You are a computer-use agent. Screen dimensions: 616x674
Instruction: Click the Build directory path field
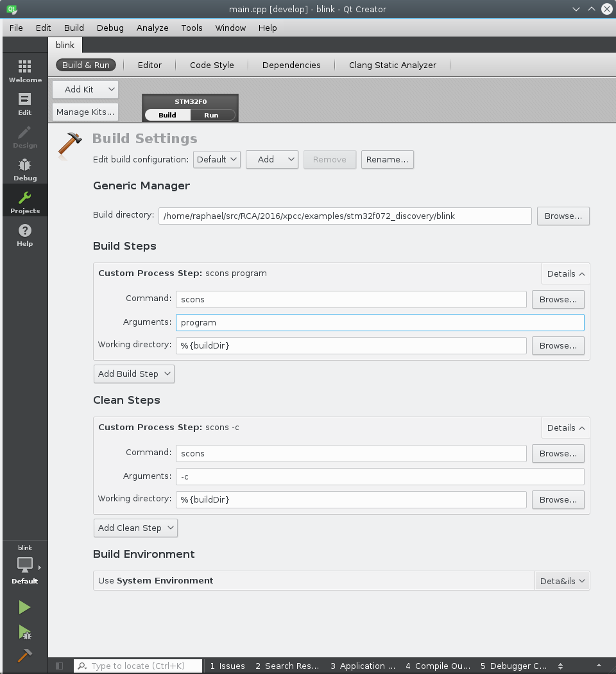coord(345,216)
